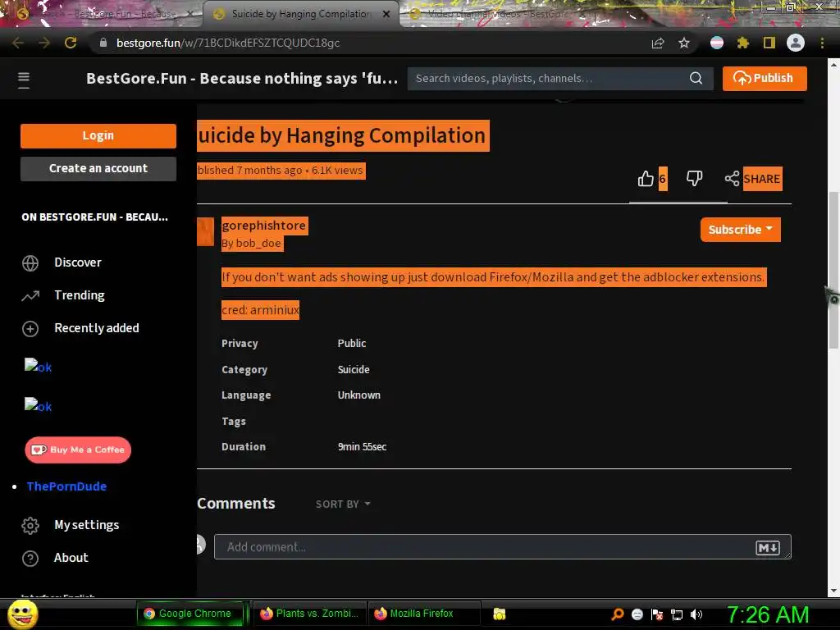This screenshot has width=840, height=630.
Task: Click the striped-flag extension icon in the toolbar
Action: coord(717,43)
